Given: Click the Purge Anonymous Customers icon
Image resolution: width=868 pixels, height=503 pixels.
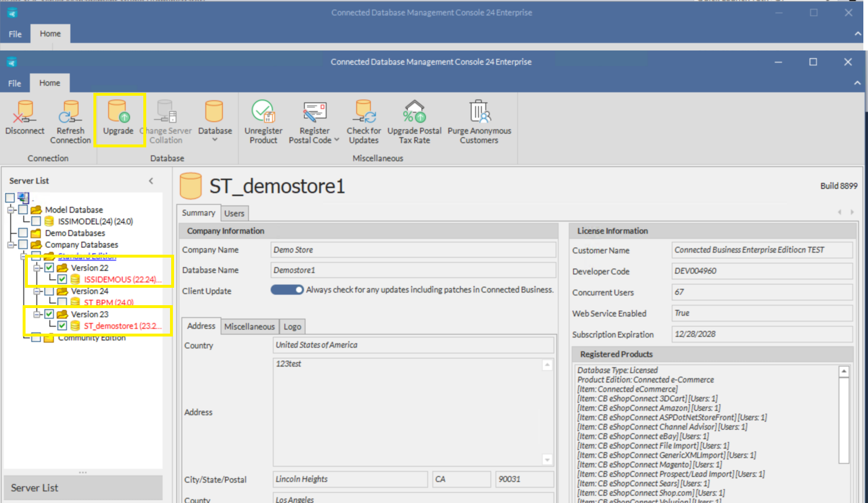Looking at the screenshot, I should 479,112.
